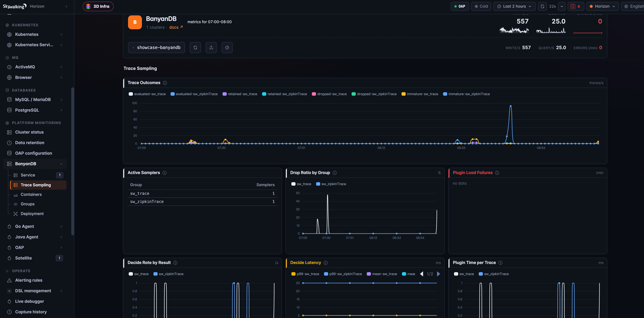Toggle dropped·sw_trace legend series
The height and width of the screenshot is (318, 644).
pyautogui.click(x=329, y=94)
